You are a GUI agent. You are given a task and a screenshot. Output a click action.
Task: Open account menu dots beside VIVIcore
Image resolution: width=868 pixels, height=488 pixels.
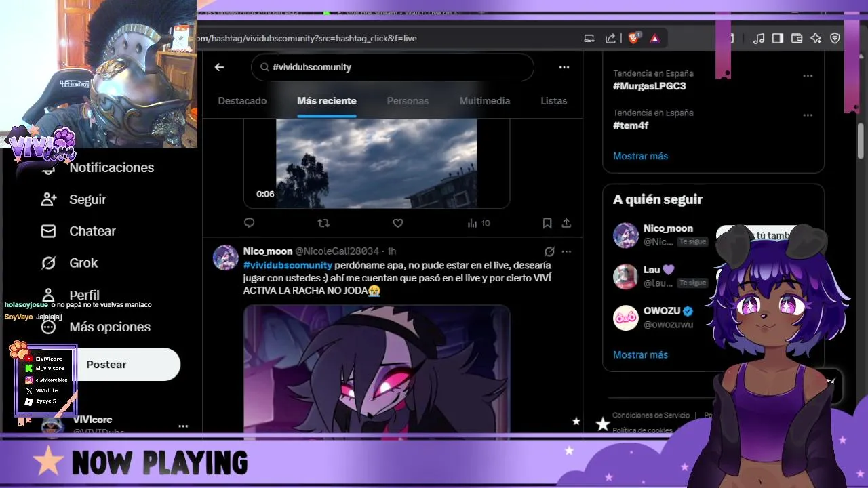click(183, 426)
